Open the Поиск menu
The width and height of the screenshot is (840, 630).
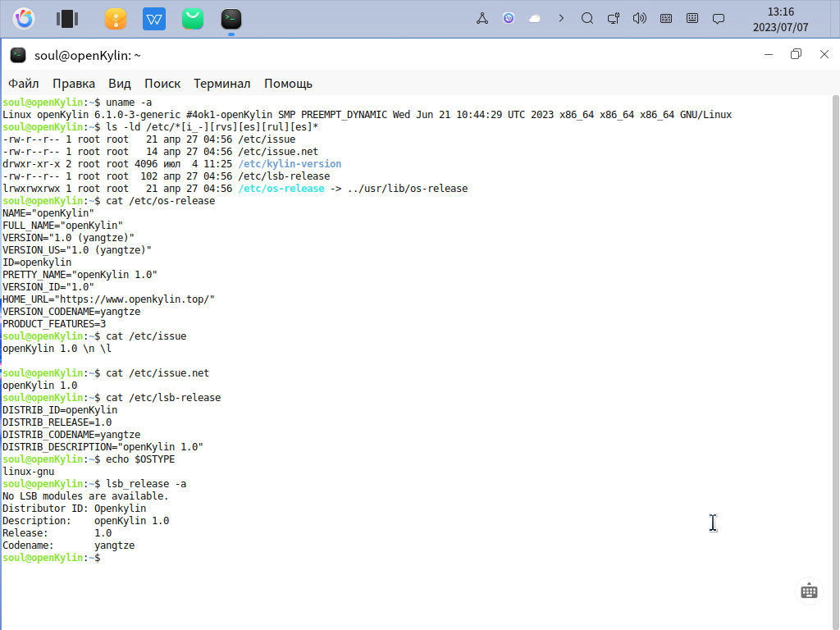(x=162, y=84)
